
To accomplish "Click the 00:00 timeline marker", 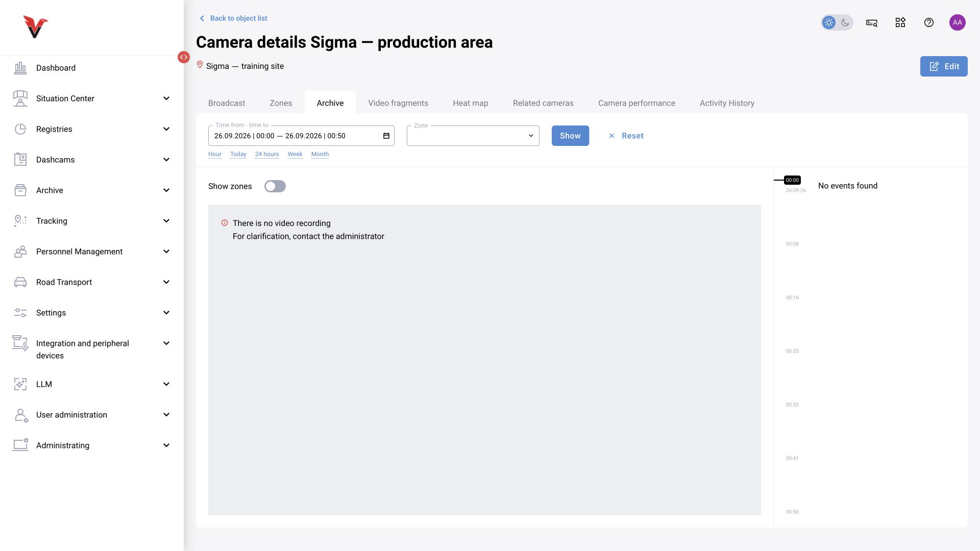I will (792, 180).
